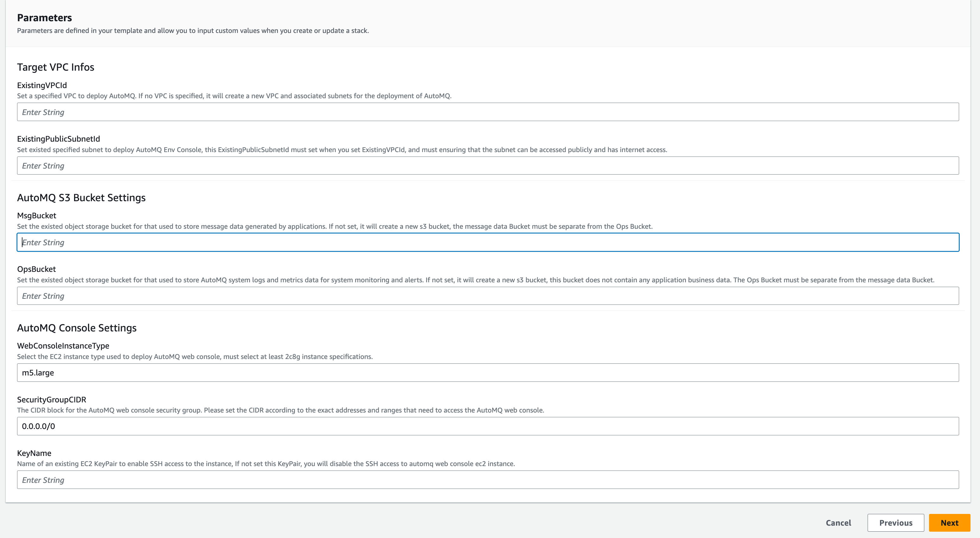Viewport: 980px width, 538px height.
Task: Click the WebConsoleInstanceType label
Action: [63, 346]
